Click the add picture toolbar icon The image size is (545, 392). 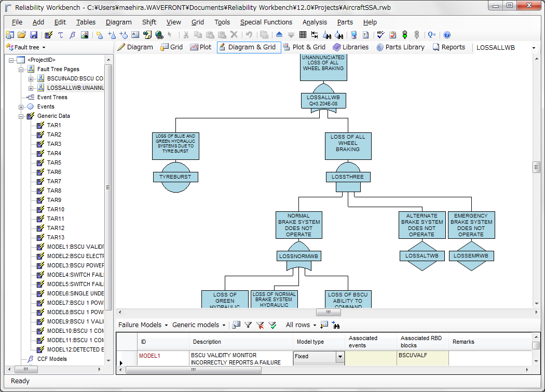tap(85, 35)
